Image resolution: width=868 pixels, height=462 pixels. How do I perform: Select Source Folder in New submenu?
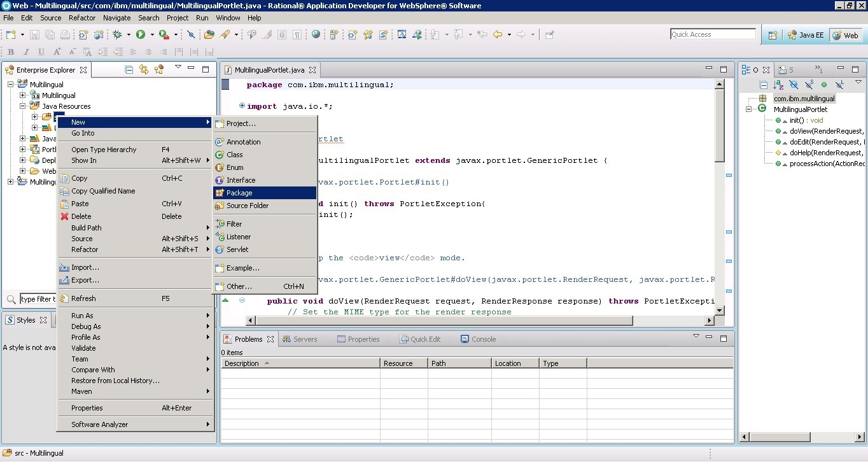(265, 206)
